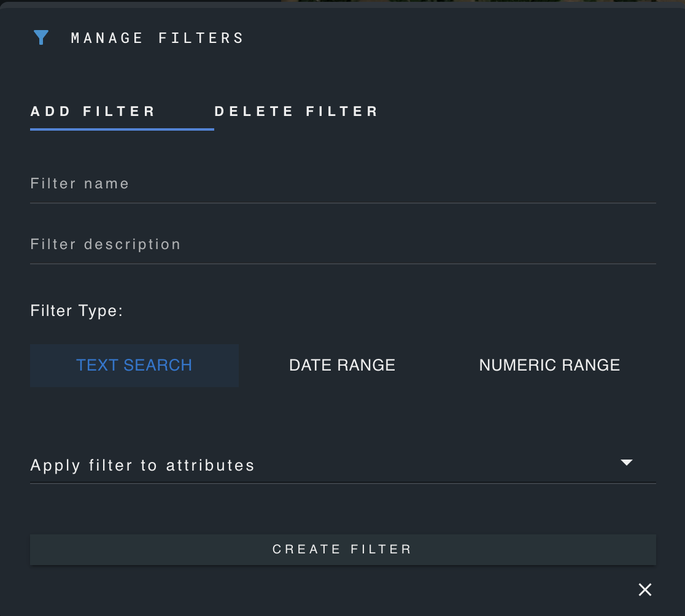
Task: Close the Manage Filters dialog
Action: (645, 590)
